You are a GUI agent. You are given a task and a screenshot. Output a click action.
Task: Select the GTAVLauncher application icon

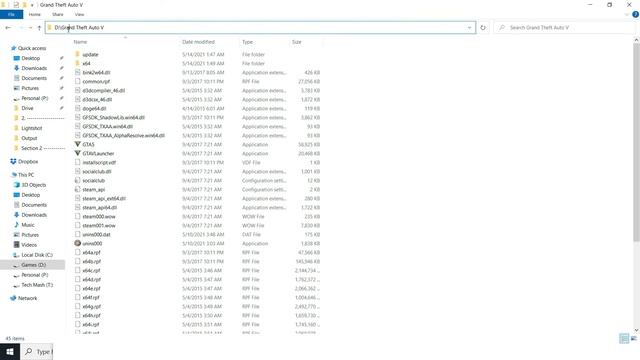coord(78,153)
